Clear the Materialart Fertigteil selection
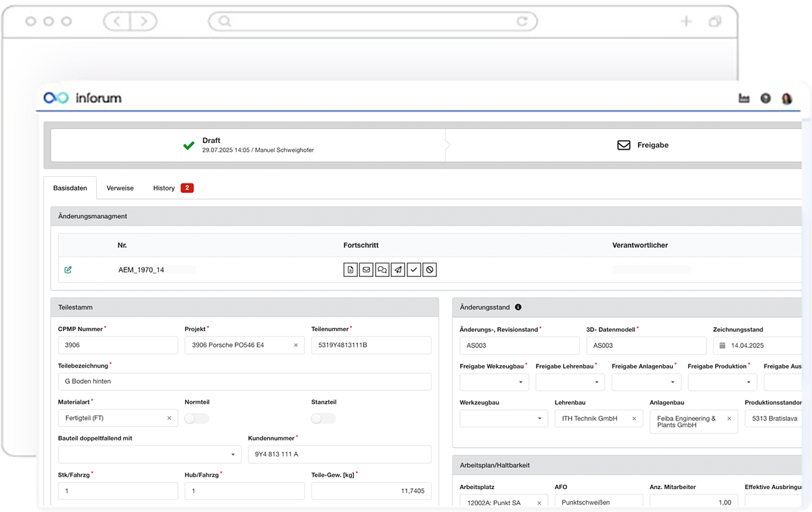This screenshot has width=812, height=512. [x=169, y=419]
